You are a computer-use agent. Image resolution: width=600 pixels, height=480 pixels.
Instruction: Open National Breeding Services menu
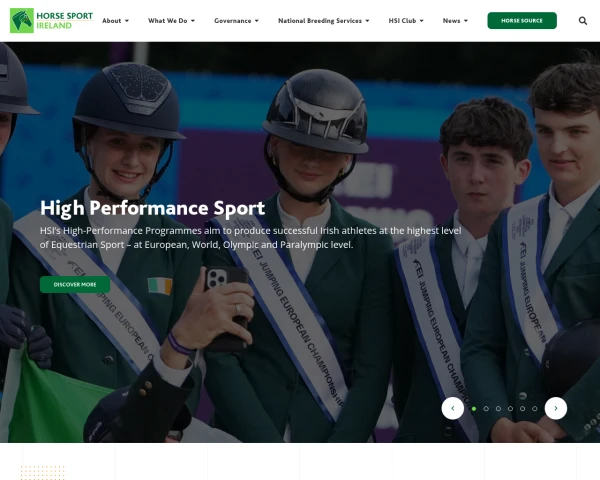click(323, 21)
